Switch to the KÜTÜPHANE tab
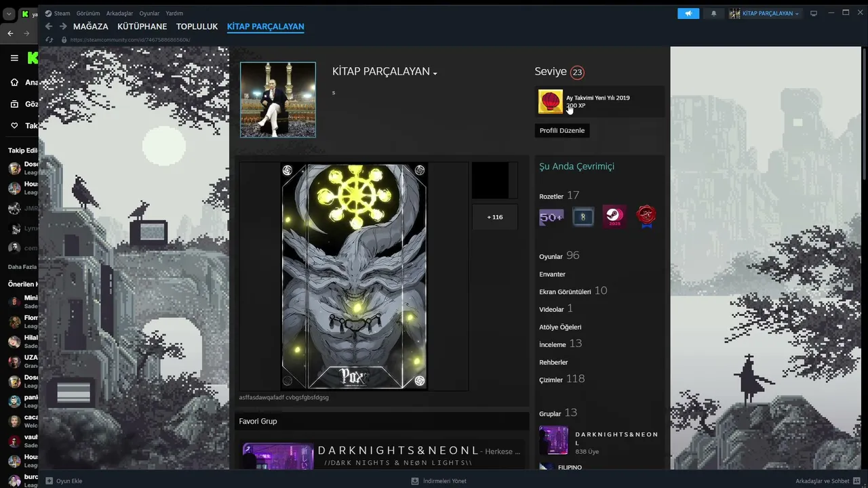The width and height of the screenshot is (868, 488). coord(142,26)
